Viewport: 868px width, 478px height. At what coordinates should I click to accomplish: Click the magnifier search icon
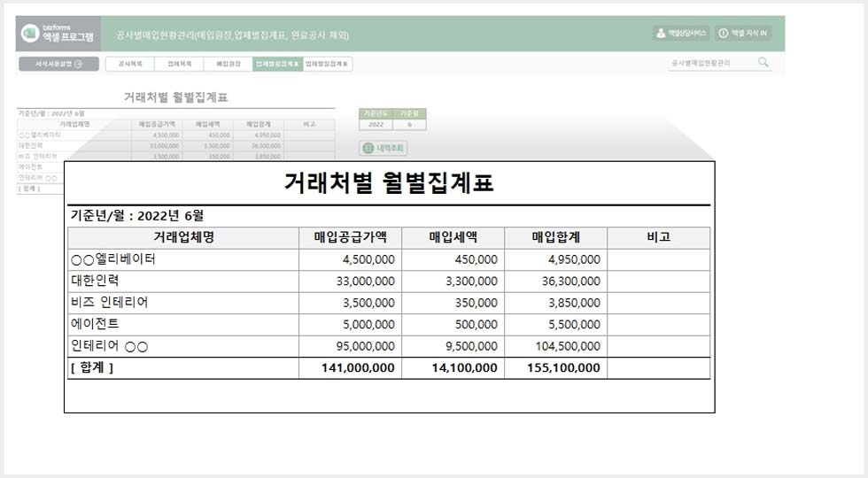[763, 63]
